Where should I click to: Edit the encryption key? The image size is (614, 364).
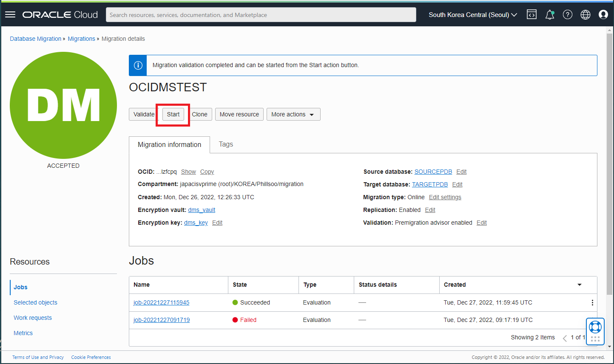coord(217,223)
